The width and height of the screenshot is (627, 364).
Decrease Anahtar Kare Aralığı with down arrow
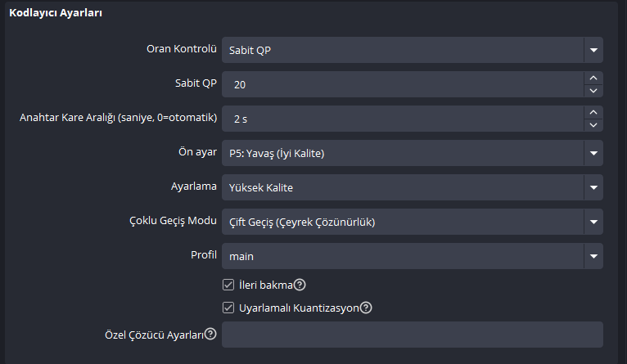pos(593,125)
